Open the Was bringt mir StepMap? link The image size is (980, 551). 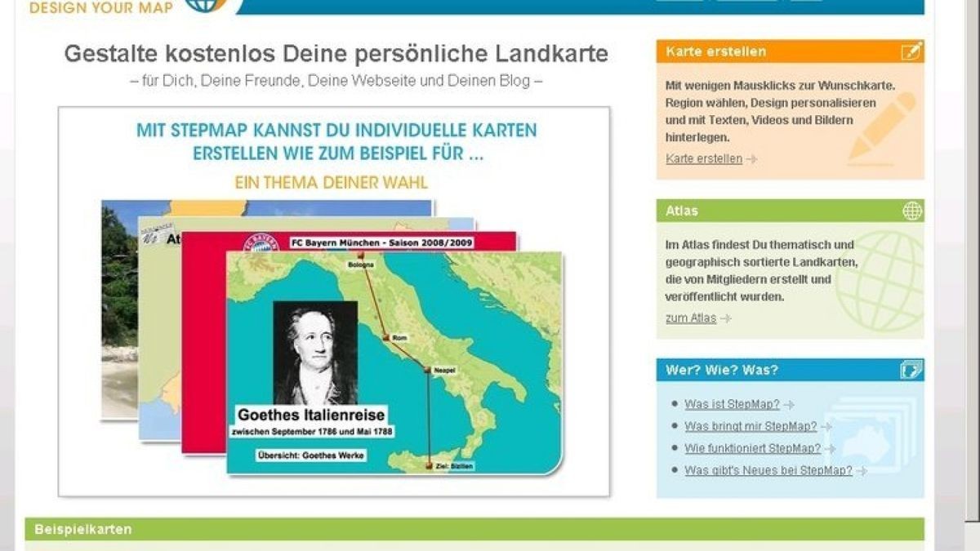tap(750, 426)
